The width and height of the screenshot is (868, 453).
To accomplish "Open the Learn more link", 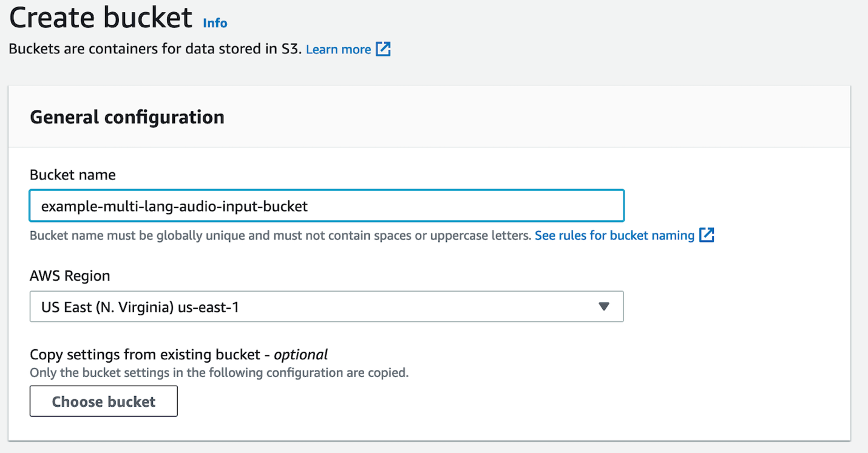I will (338, 50).
